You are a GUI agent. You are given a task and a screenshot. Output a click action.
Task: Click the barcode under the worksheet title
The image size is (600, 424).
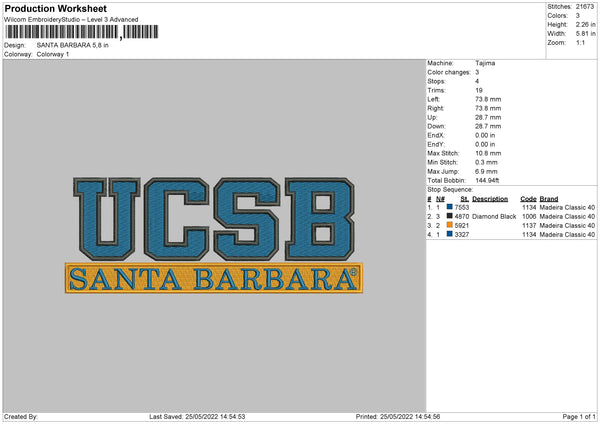(x=82, y=32)
